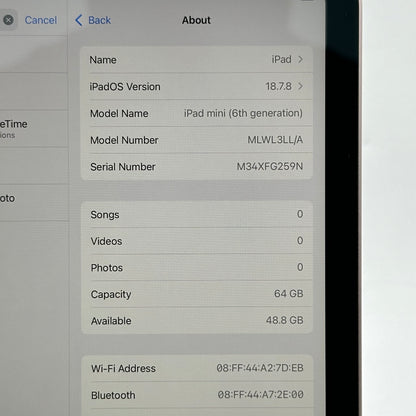This screenshot has height=416, width=416.
Task: Select the value iPad mini (6th generation)
Action: click(x=243, y=113)
